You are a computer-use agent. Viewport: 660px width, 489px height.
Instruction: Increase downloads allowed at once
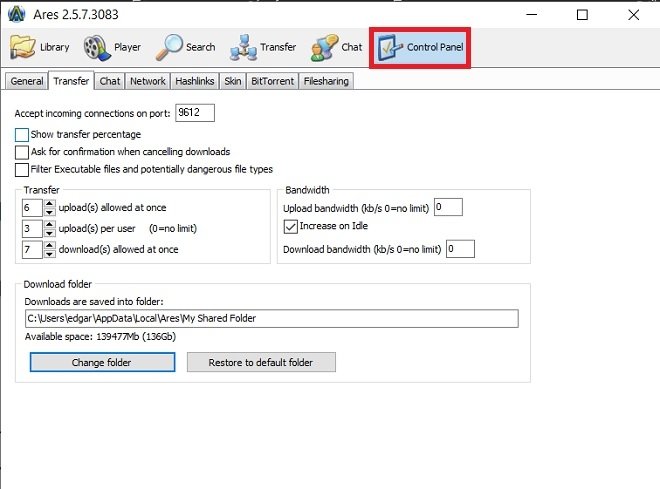pyautogui.click(x=49, y=245)
